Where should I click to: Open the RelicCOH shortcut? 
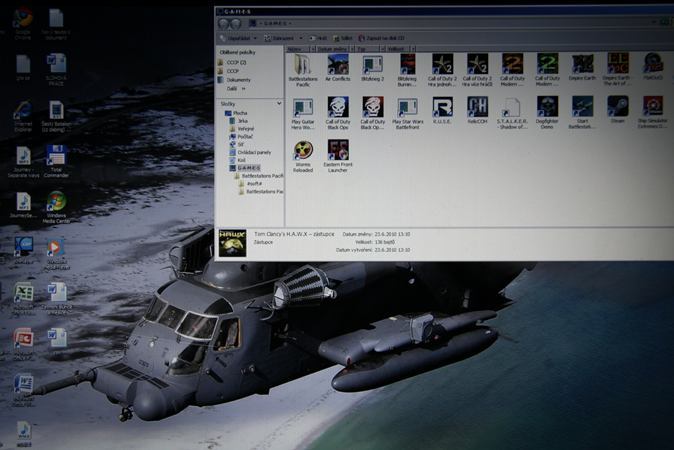click(x=477, y=111)
